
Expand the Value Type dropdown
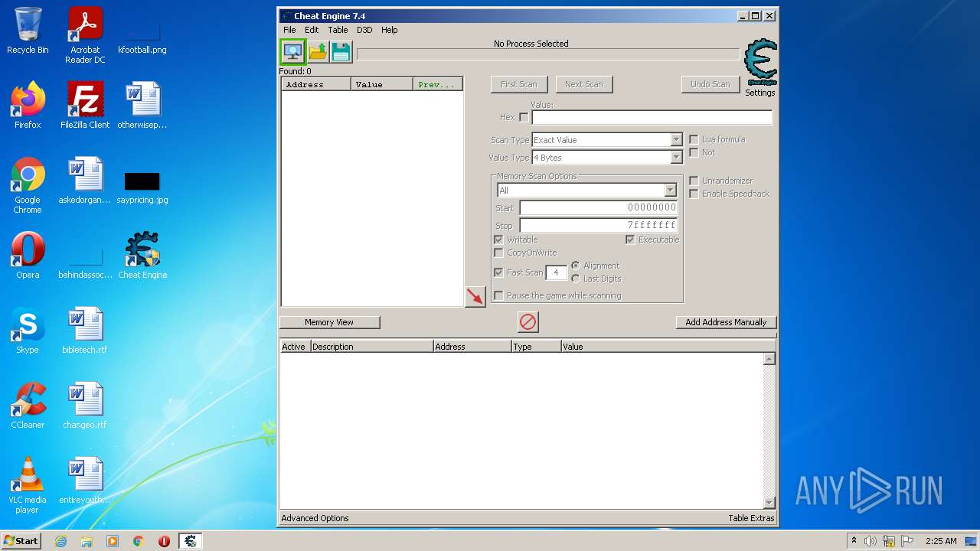click(676, 158)
